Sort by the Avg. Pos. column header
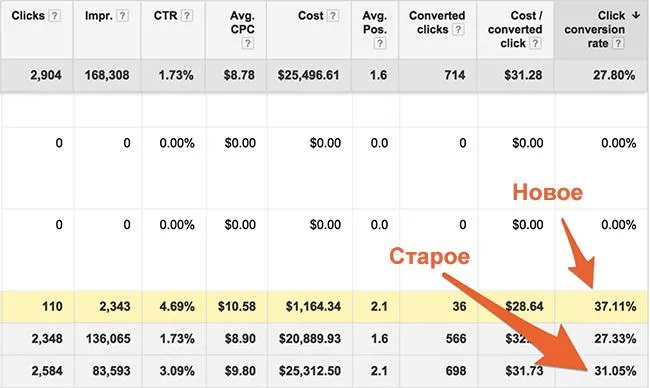The width and height of the screenshot is (650, 388). 374,23
